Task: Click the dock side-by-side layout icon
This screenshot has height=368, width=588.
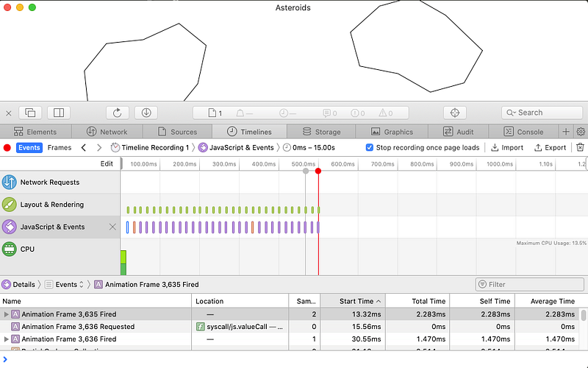Action: (59, 113)
